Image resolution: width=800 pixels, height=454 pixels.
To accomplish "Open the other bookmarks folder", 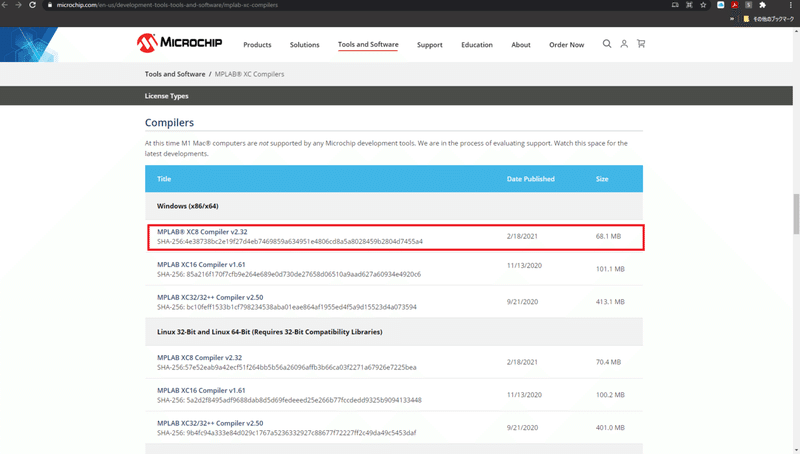I will point(768,19).
